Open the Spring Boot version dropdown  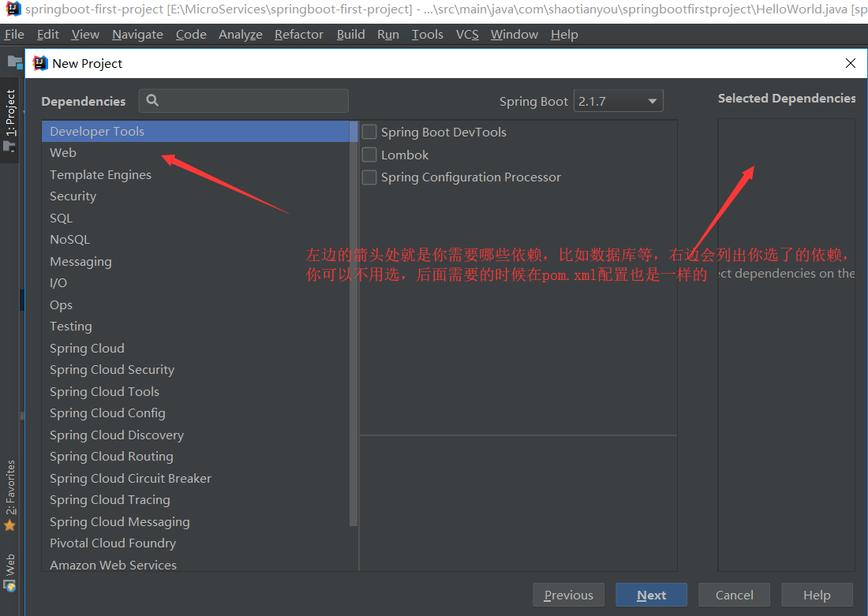(619, 101)
